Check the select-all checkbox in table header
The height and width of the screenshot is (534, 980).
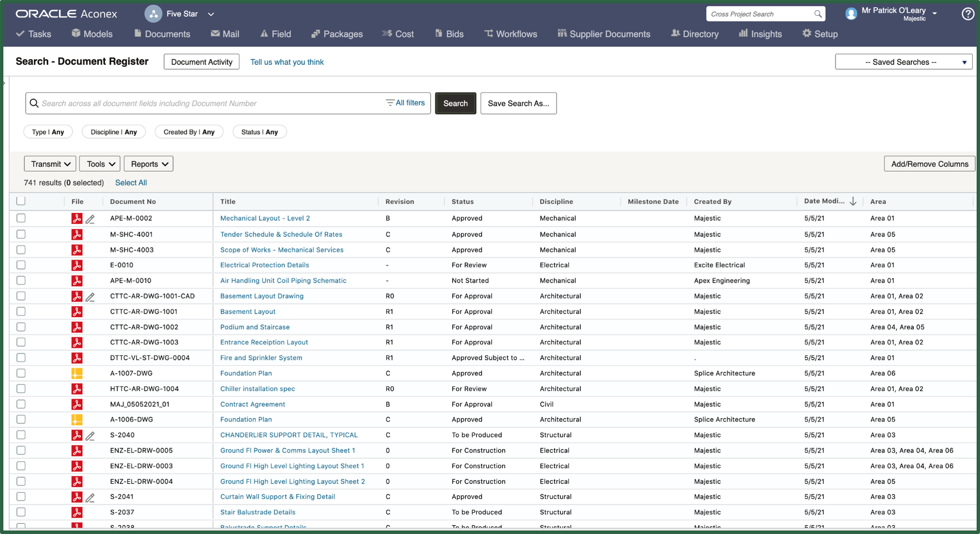point(21,201)
